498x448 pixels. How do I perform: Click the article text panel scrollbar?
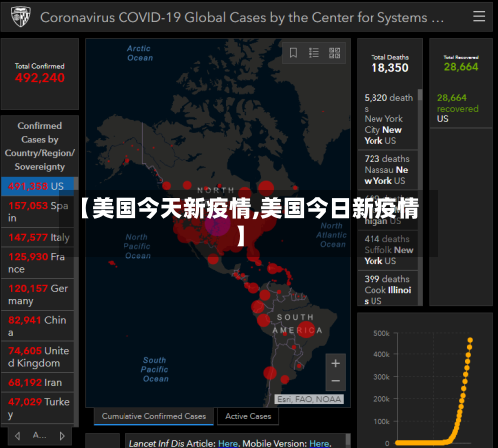click(x=348, y=441)
